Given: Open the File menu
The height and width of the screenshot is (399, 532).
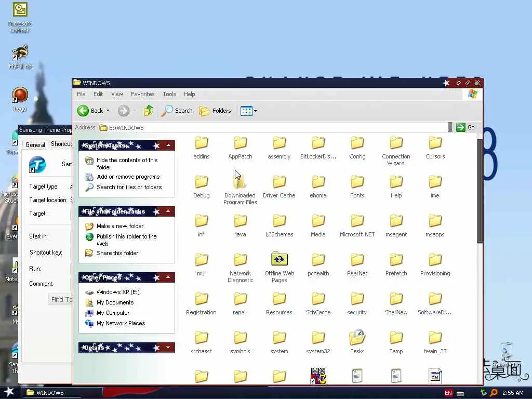Looking at the screenshot, I should click(x=81, y=94).
